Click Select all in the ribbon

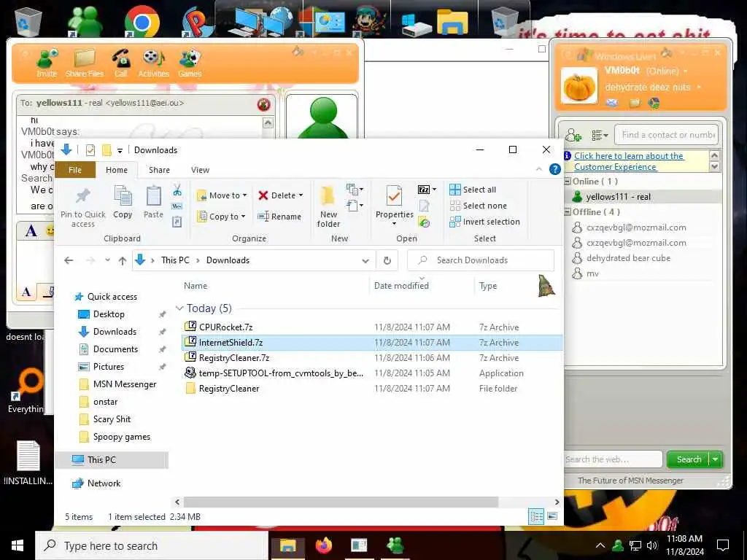coord(473,190)
